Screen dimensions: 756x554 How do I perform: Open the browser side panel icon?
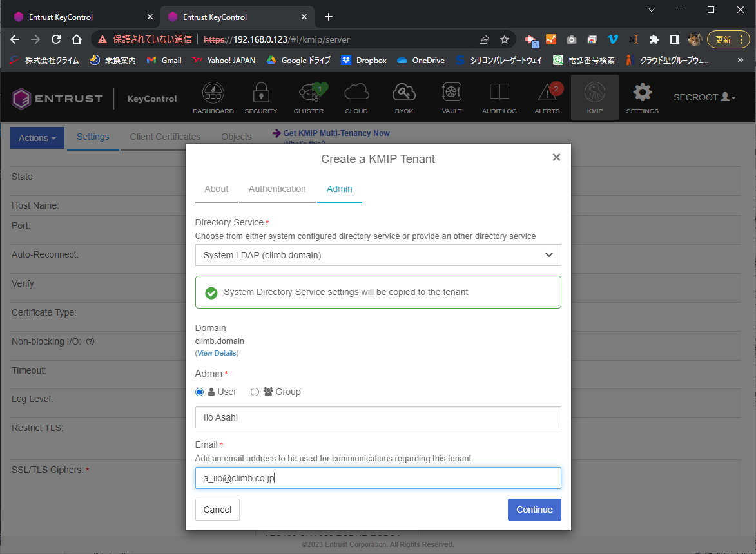pos(675,39)
